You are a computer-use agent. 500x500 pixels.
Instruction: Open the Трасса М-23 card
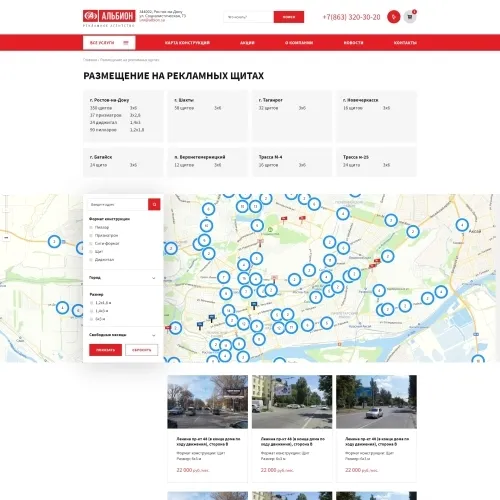[376, 162]
